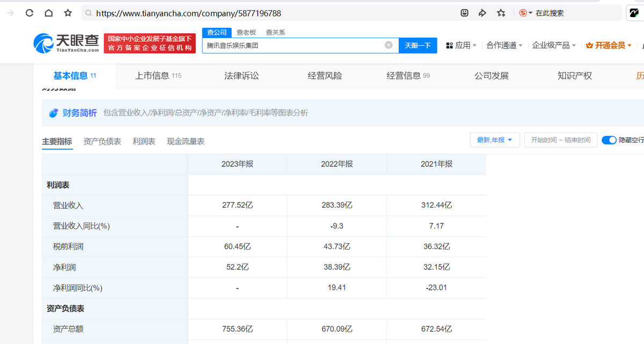Screen dimensions: 644x344
Task: Open the 合作通道 dropdown
Action: [504, 46]
